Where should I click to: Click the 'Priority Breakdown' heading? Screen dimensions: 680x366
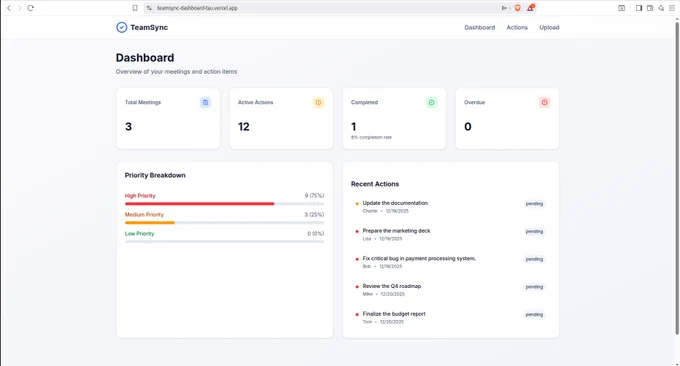tap(155, 175)
